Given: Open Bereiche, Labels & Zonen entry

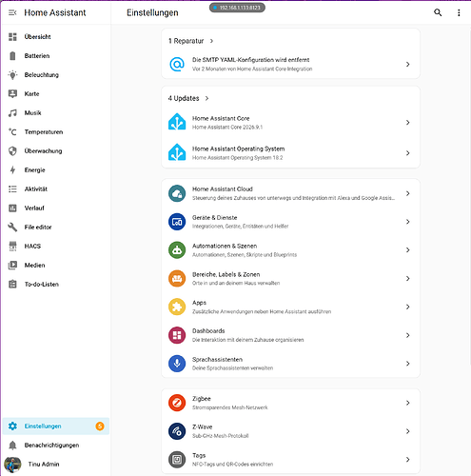Looking at the screenshot, I should [x=290, y=278].
